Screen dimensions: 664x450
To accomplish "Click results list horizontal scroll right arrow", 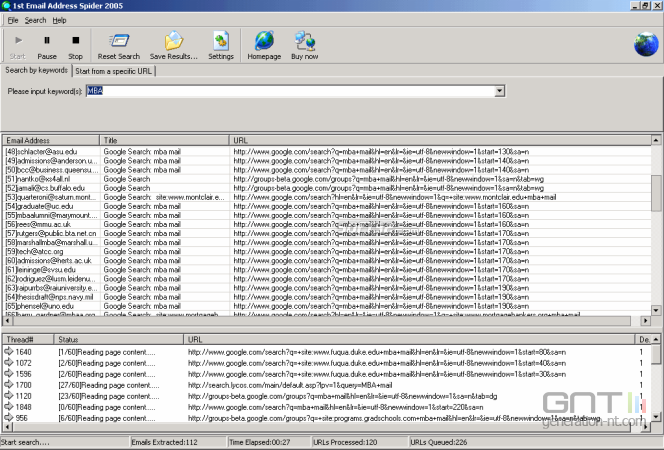I will tap(646, 321).
